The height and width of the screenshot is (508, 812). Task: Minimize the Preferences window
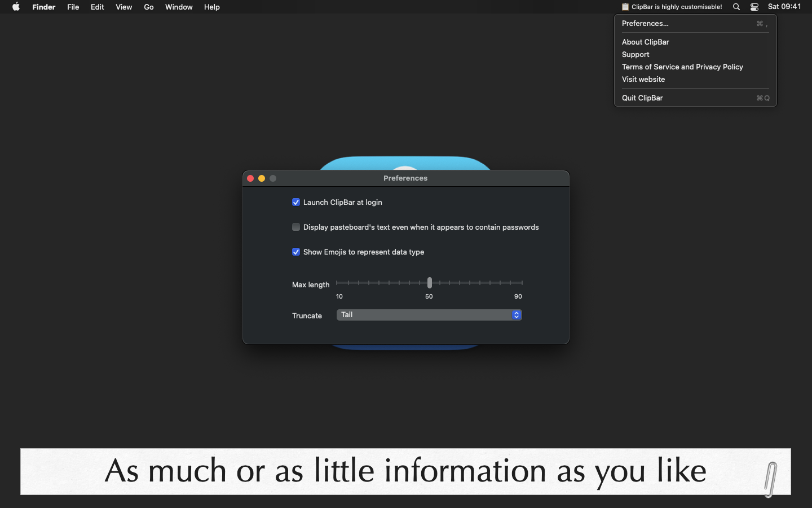coord(262,178)
